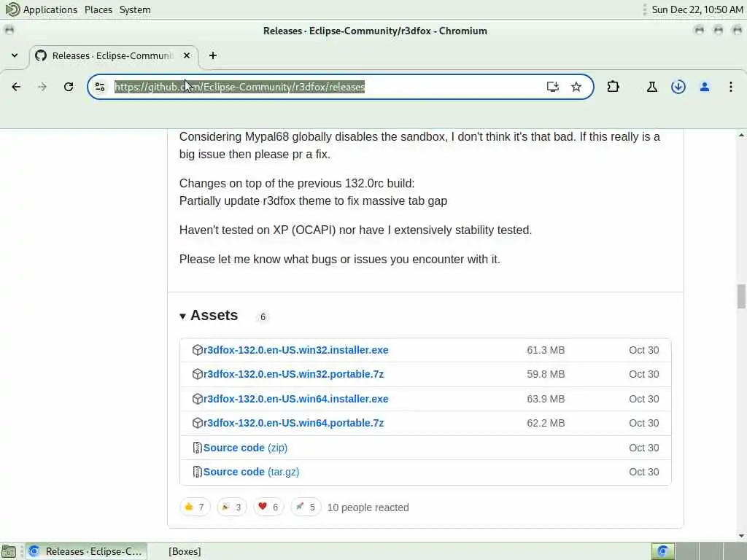
Task: Open the tab search dropdown arrow
Action: point(15,55)
